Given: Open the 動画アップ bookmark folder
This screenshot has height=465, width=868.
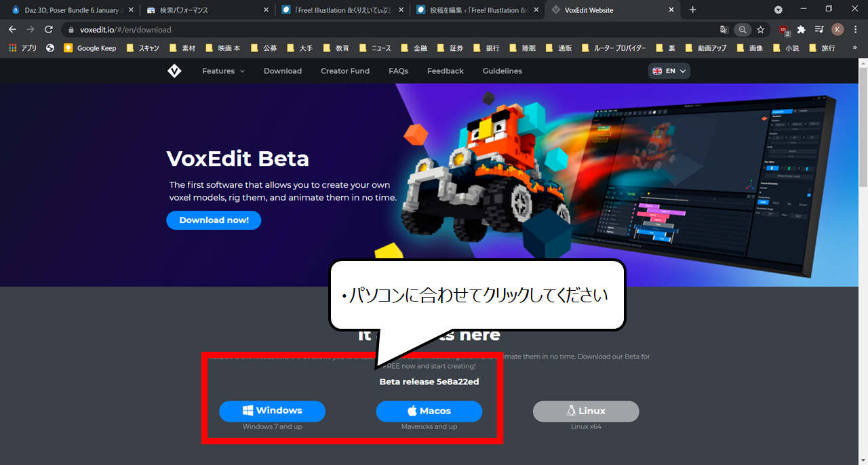Looking at the screenshot, I should point(706,48).
